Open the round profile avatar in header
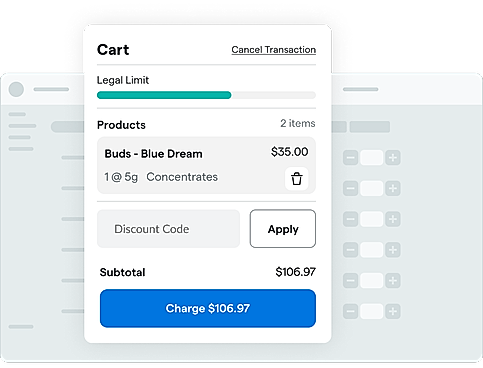This screenshot has width=483, height=368. pyautogui.click(x=16, y=89)
